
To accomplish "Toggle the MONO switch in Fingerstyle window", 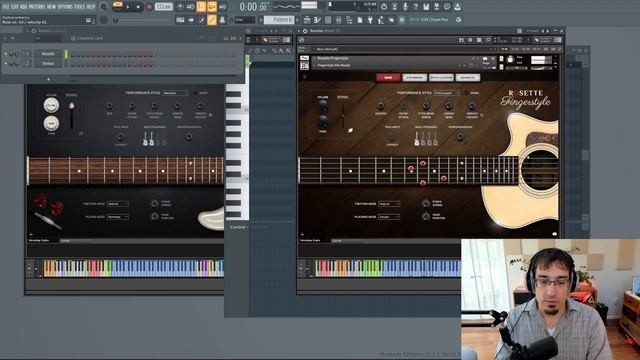I will [467, 93].
